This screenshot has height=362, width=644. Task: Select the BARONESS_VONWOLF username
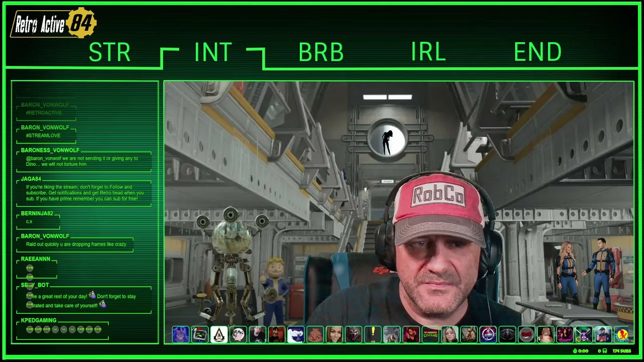[x=50, y=150]
